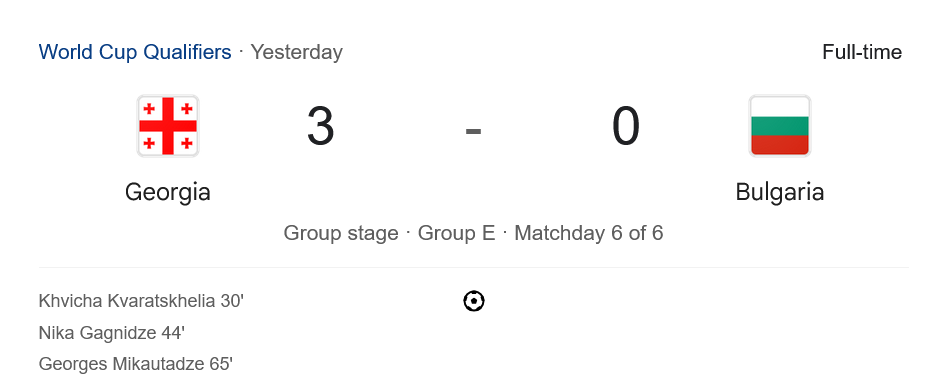Click the Bulgaria flag icon
Image resolution: width=948 pixels, height=388 pixels.
coord(780,126)
